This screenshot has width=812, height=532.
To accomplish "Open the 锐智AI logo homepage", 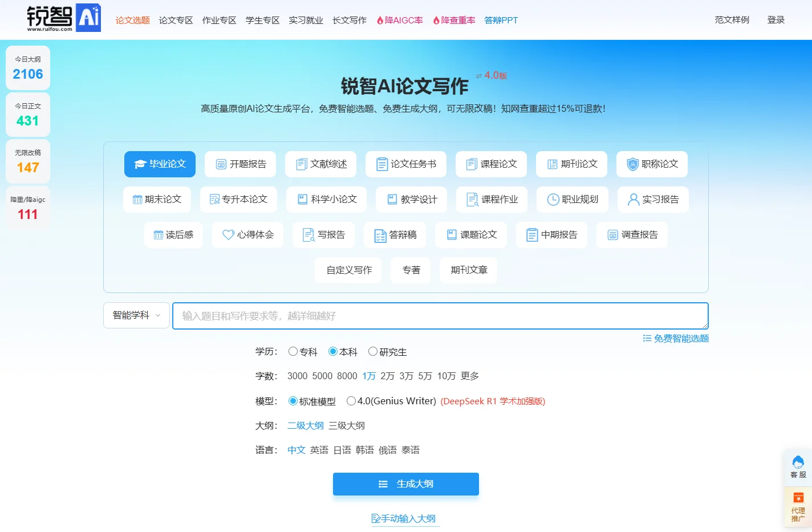I will coord(64,18).
